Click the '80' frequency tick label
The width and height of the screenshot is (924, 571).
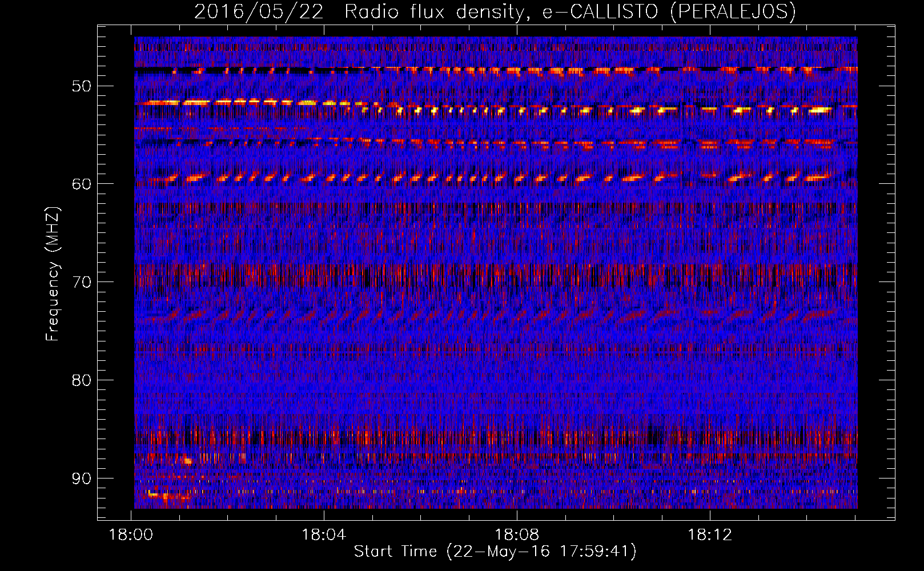pyautogui.click(x=82, y=380)
